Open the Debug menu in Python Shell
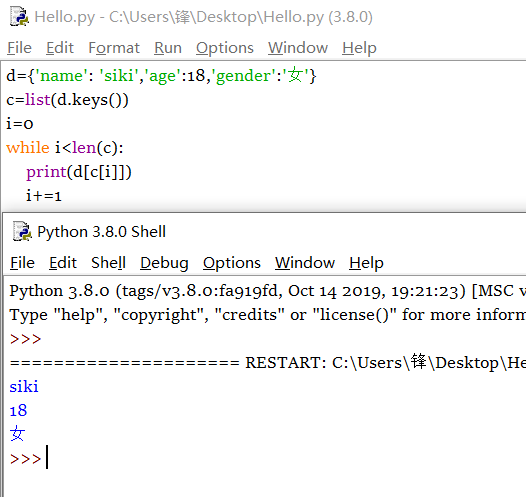Image resolution: width=526 pixels, height=497 pixels. coord(164,263)
